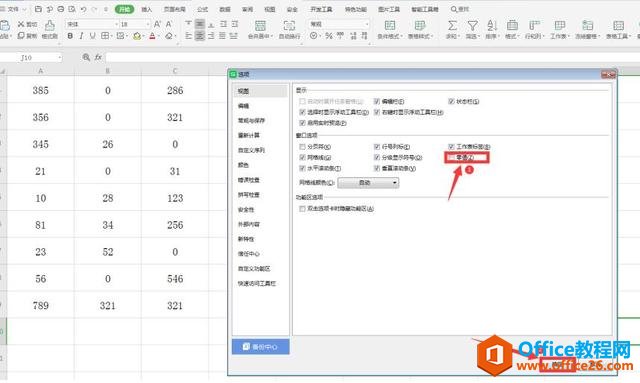Click the Italic formatting icon
Viewport: 640px width, 383px height.
tap(81, 36)
